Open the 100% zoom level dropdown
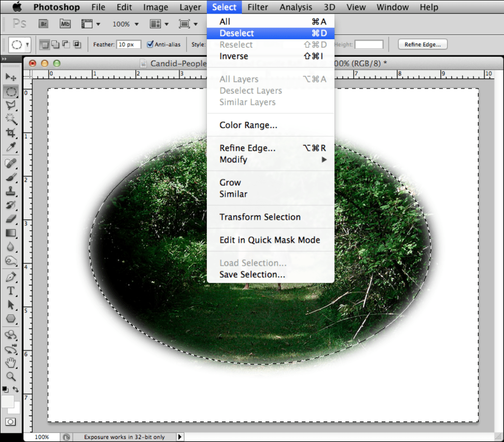Viewport: 504px width, 442px height. pyautogui.click(x=126, y=24)
